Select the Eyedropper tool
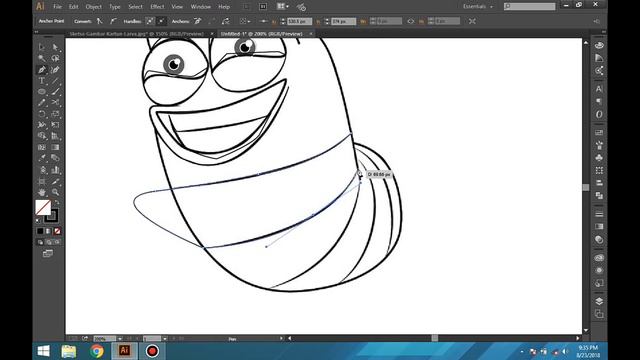 click(x=42, y=158)
